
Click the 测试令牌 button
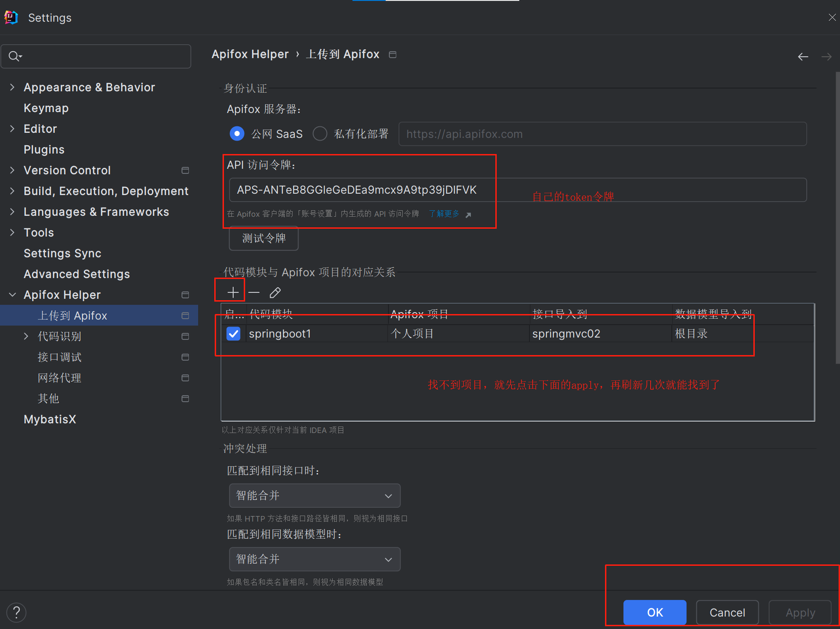coord(264,238)
